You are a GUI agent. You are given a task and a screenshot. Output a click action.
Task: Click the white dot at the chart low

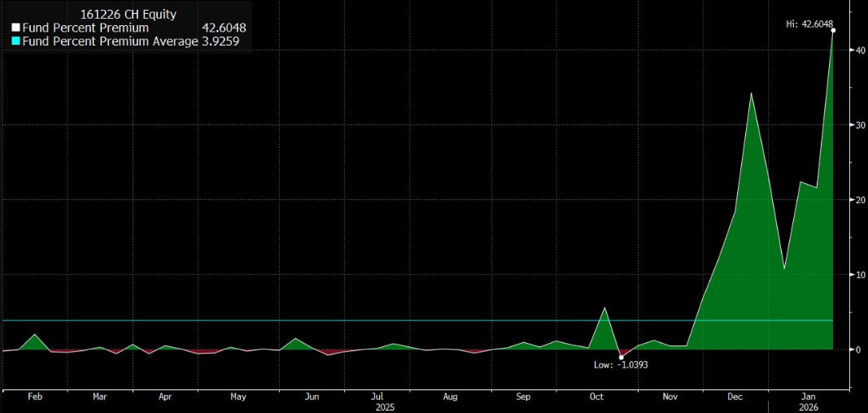pos(622,357)
